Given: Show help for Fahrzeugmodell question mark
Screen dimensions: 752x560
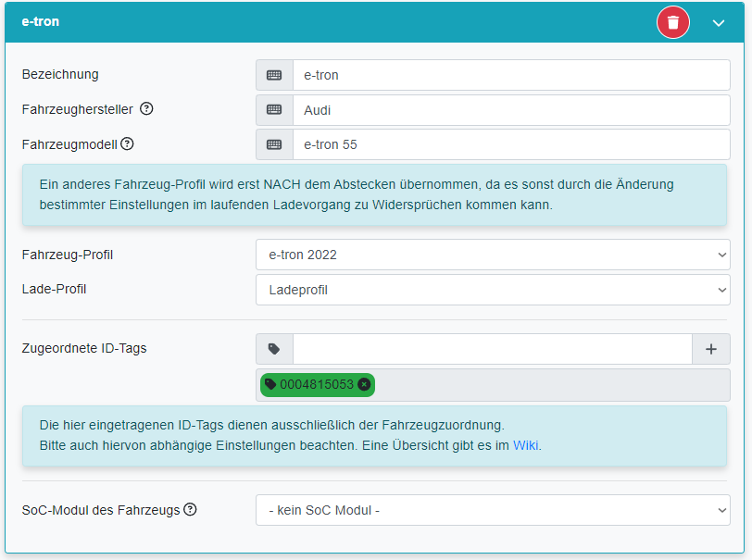Looking at the screenshot, I should [127, 143].
